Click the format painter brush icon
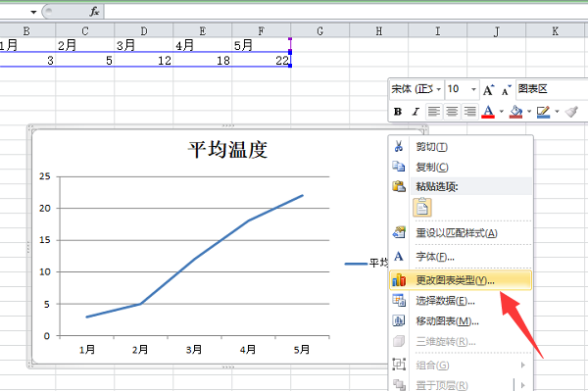Viewport: 588px width, 391px height. [x=571, y=112]
